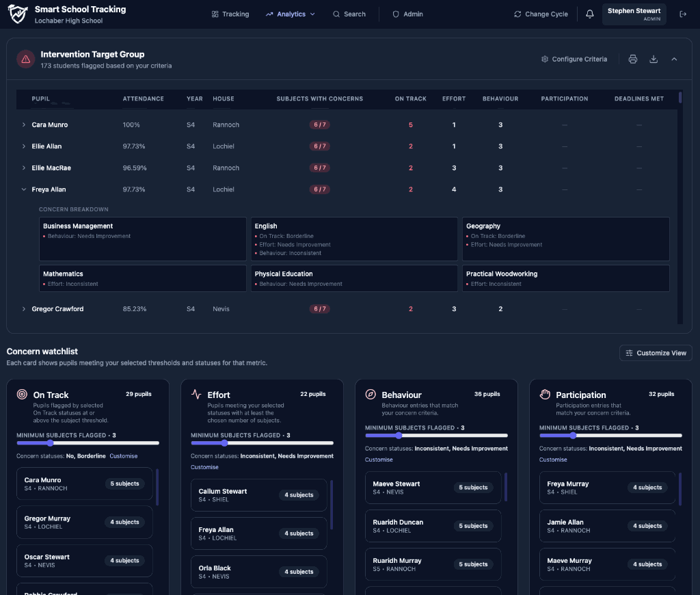
Task: Click the notifications bell icon
Action: tap(590, 14)
